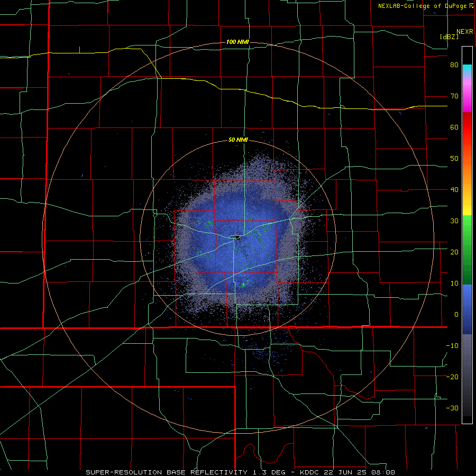476x476 pixels.
Task: Click the -10 dBZ scale value
Action: (x=452, y=346)
